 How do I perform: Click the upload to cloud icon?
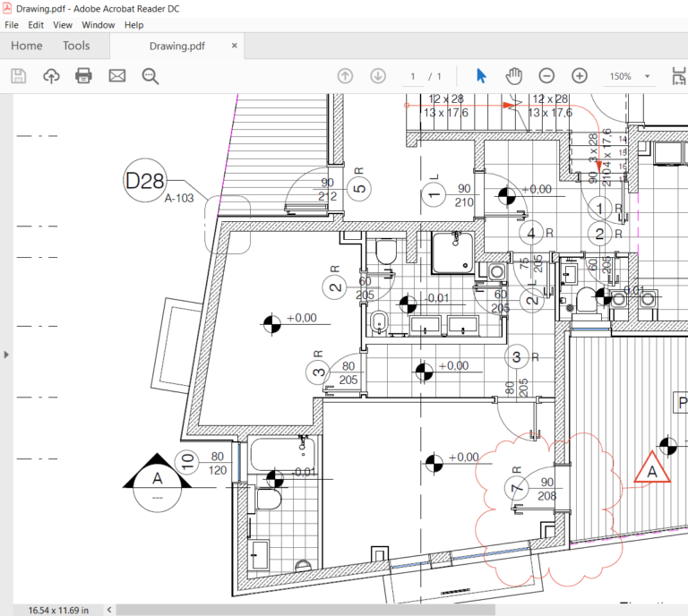tap(51, 76)
